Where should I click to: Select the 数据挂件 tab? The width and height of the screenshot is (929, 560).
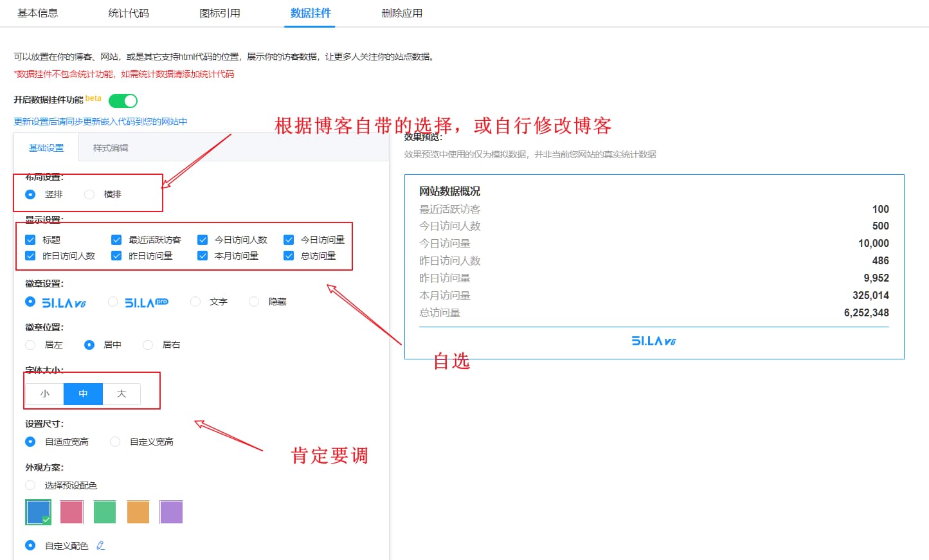311,13
